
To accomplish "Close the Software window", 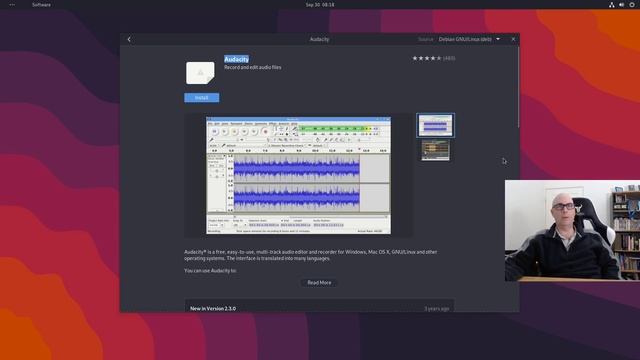I will point(513,39).
